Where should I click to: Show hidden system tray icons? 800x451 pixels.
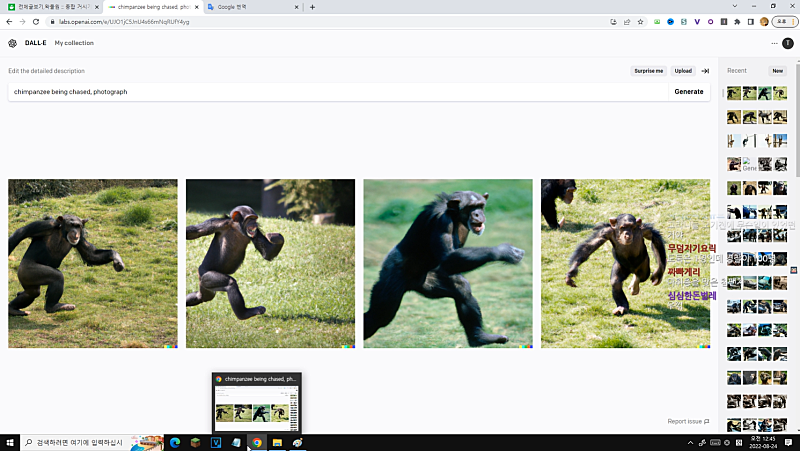point(690,442)
